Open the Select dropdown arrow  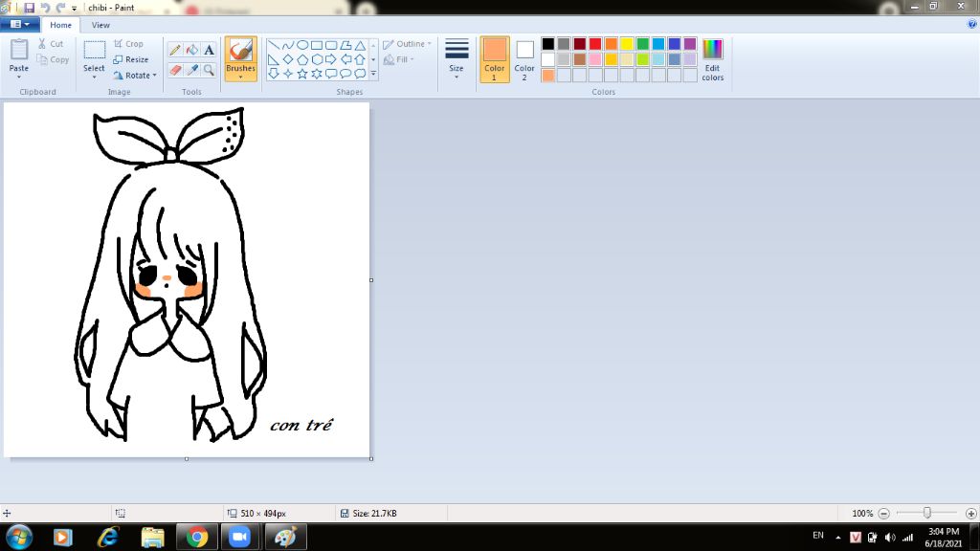[x=94, y=77]
